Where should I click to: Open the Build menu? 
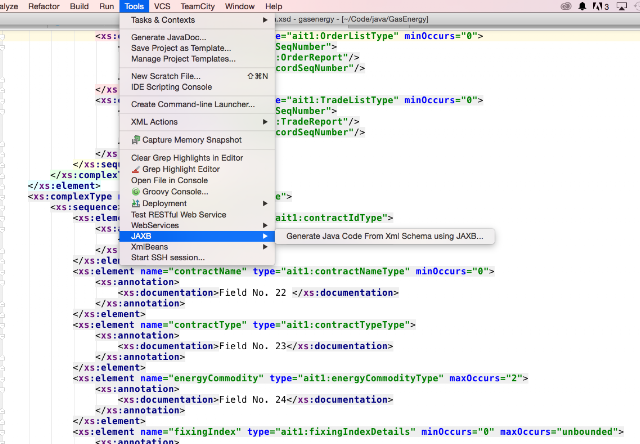pos(79,6)
